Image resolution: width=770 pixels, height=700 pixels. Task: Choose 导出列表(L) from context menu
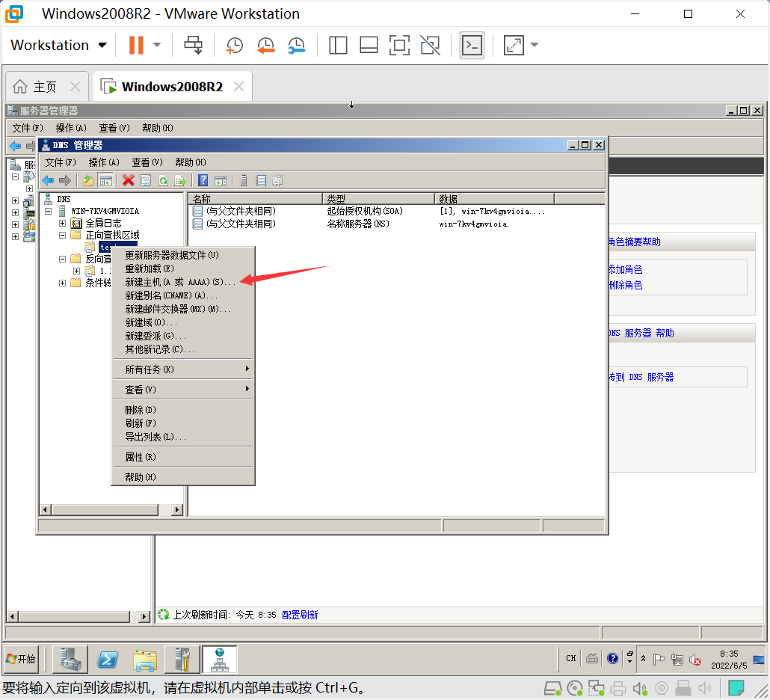(183, 437)
